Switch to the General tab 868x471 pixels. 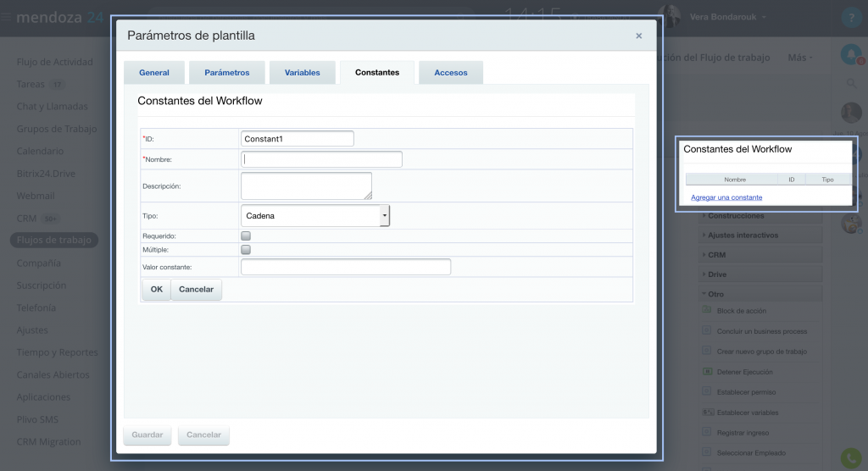point(154,73)
